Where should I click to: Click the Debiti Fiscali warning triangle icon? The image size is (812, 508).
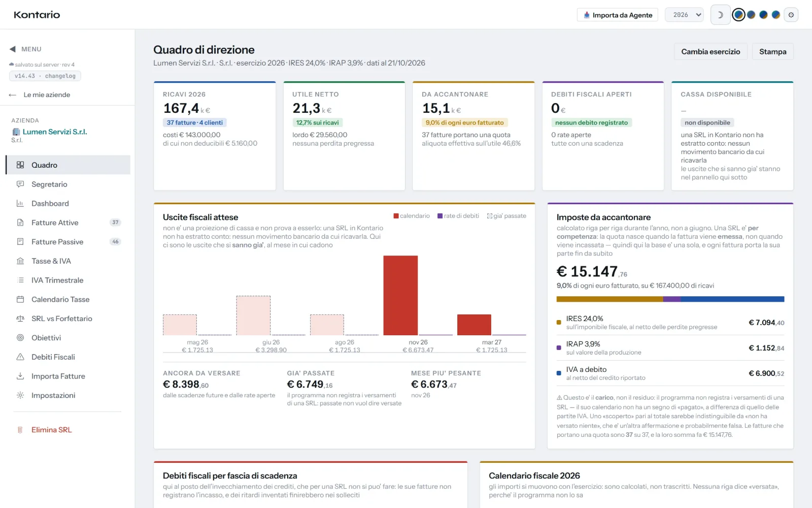point(20,357)
